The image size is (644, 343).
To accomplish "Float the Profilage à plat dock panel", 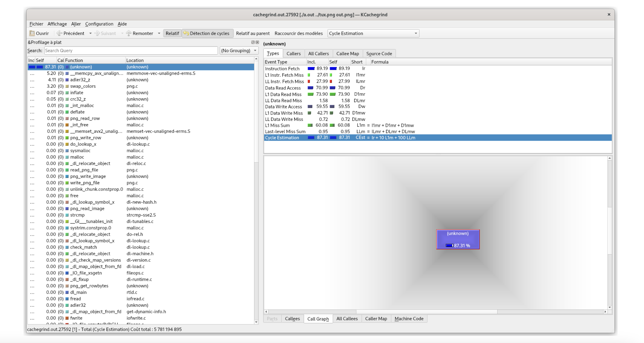I will click(253, 42).
